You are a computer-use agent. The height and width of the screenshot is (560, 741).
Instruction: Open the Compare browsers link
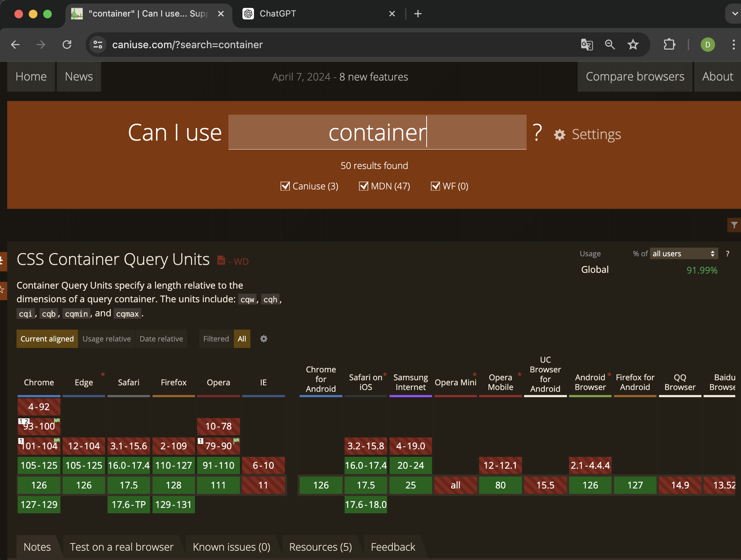(x=635, y=77)
